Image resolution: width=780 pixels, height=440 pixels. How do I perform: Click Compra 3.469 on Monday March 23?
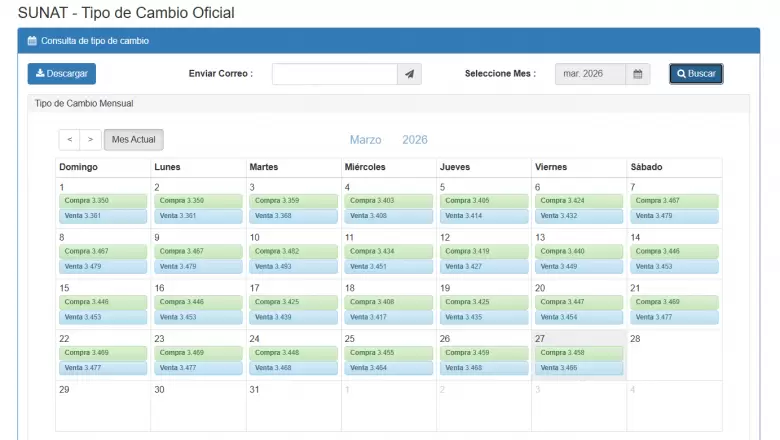(x=198, y=353)
